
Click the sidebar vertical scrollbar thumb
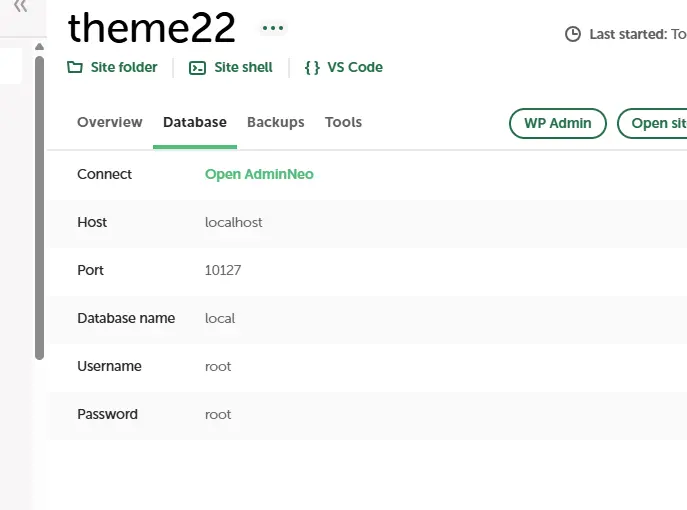click(x=39, y=208)
